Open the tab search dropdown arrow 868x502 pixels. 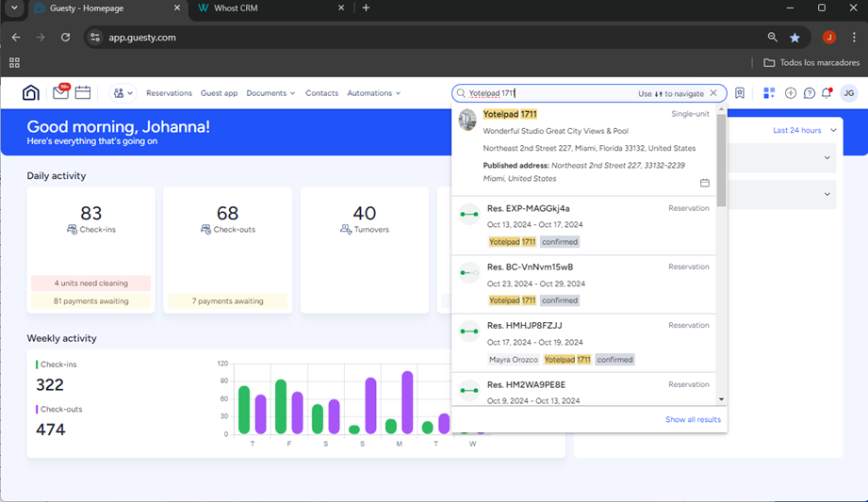pyautogui.click(x=14, y=8)
